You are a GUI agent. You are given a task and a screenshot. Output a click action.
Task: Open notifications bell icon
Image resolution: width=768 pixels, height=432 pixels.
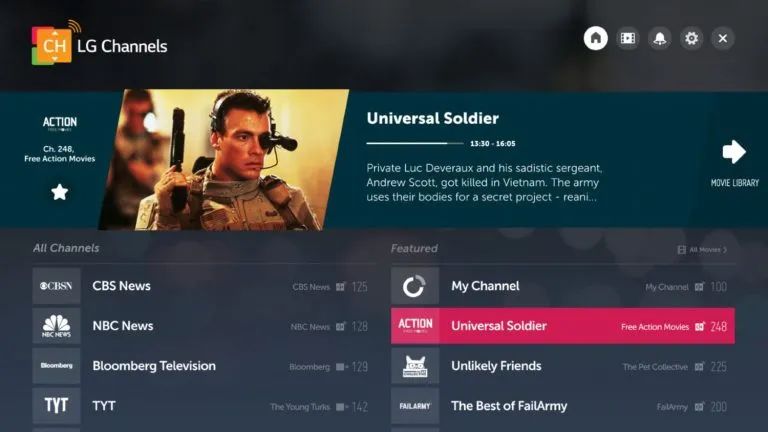(x=660, y=38)
